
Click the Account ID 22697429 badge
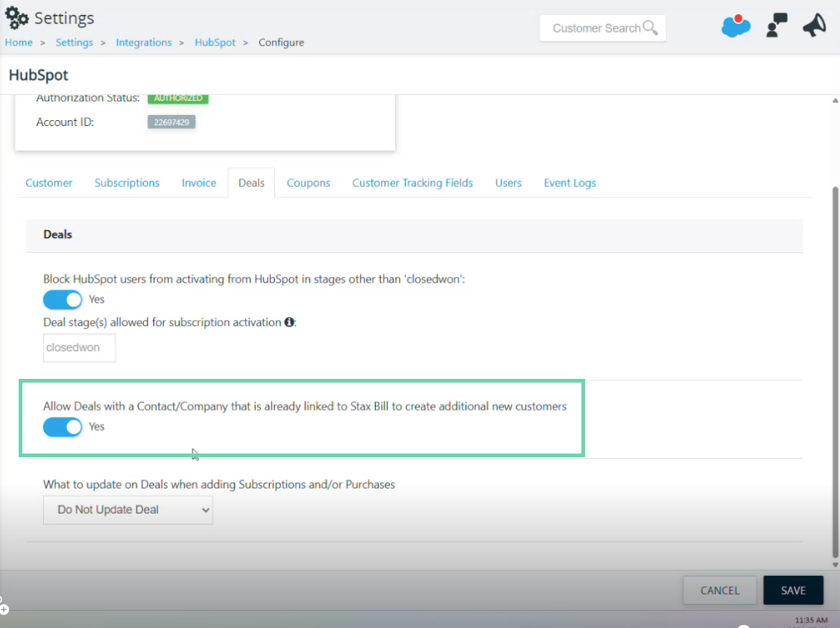171,122
